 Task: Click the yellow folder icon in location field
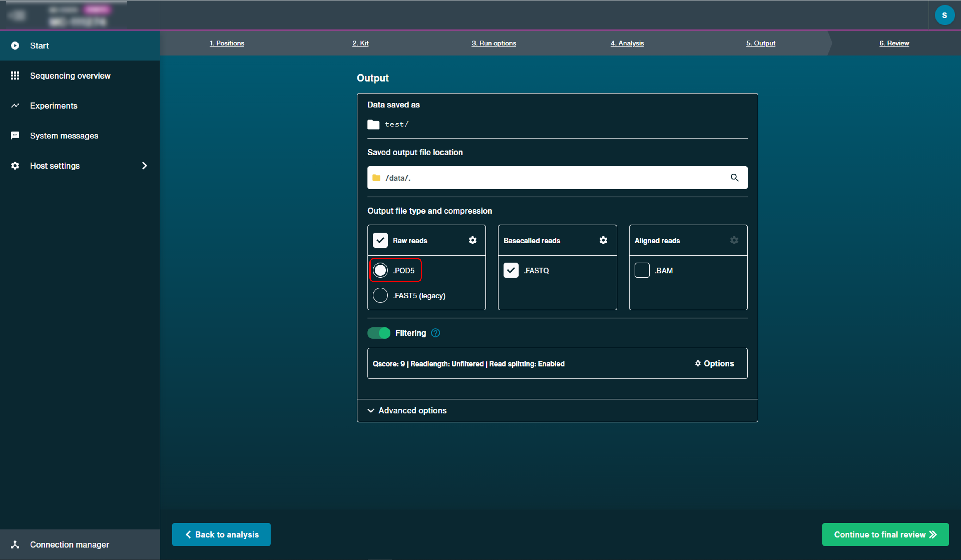tap(376, 178)
